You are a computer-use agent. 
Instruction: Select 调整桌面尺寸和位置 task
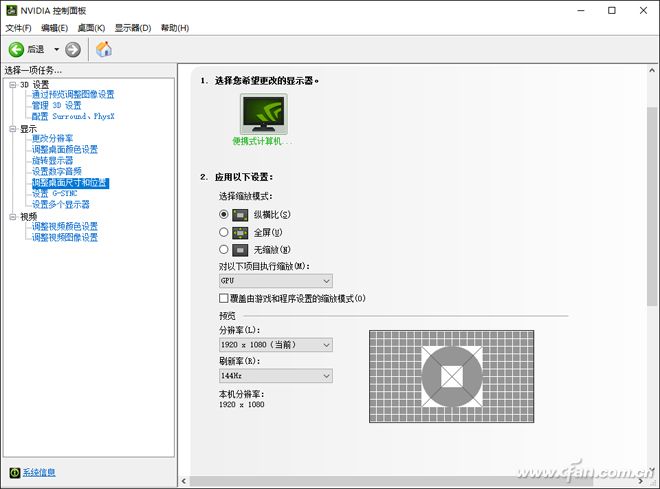pos(70,183)
